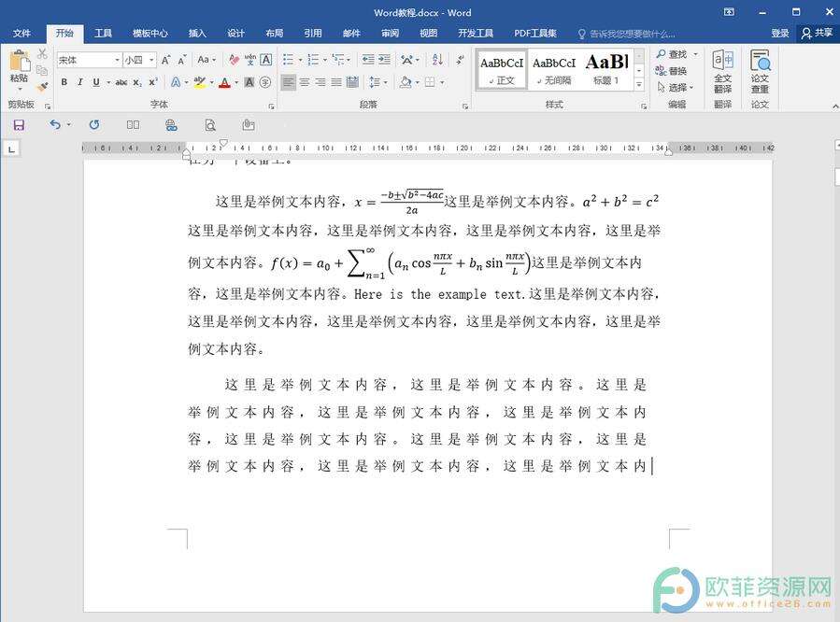This screenshot has height=622, width=840.
Task: Clear all formatting with the eraser icon
Action: (x=234, y=60)
